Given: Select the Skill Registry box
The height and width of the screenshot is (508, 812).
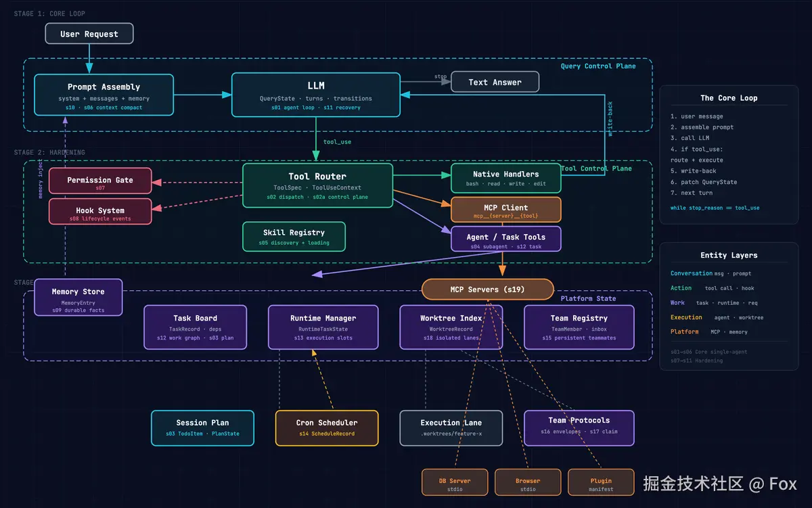Looking at the screenshot, I should tap(294, 237).
